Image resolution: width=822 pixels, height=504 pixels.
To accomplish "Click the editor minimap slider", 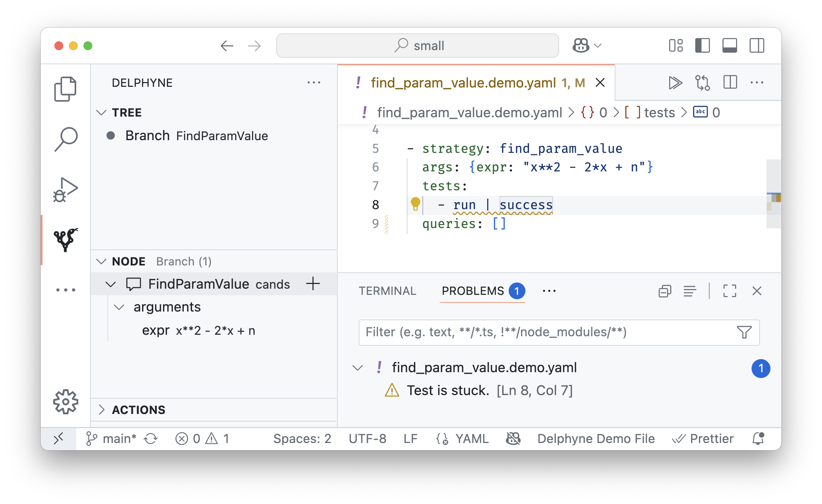I will click(x=774, y=194).
